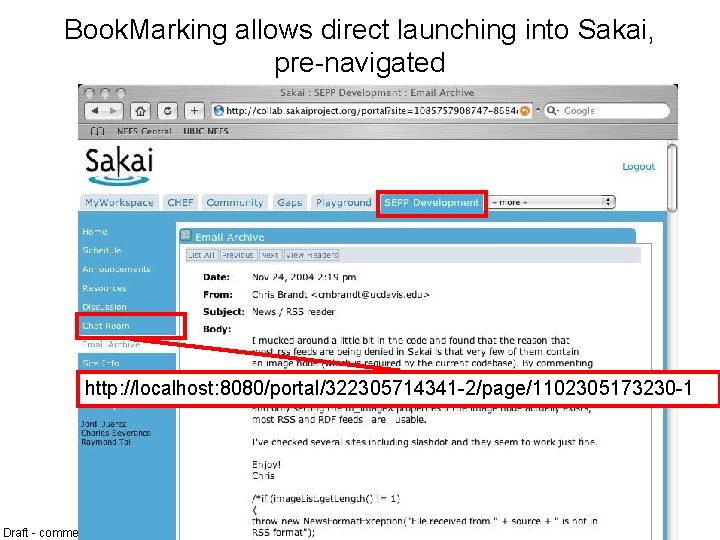Click user name Raymond Tai
This screenshot has height=540, width=720.
[106, 442]
